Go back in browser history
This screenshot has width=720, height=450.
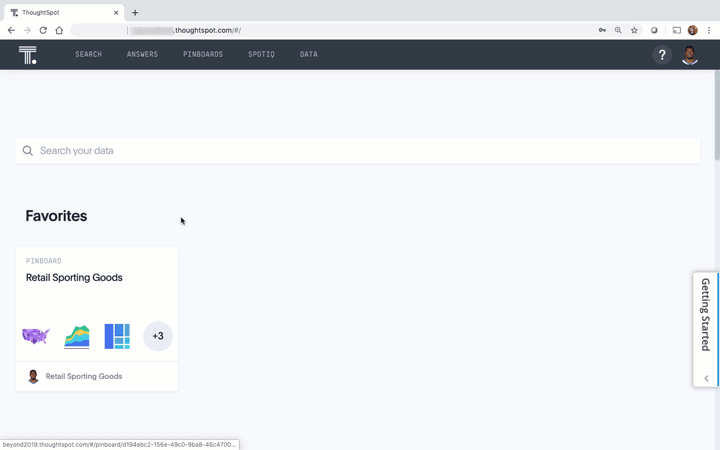tap(11, 30)
